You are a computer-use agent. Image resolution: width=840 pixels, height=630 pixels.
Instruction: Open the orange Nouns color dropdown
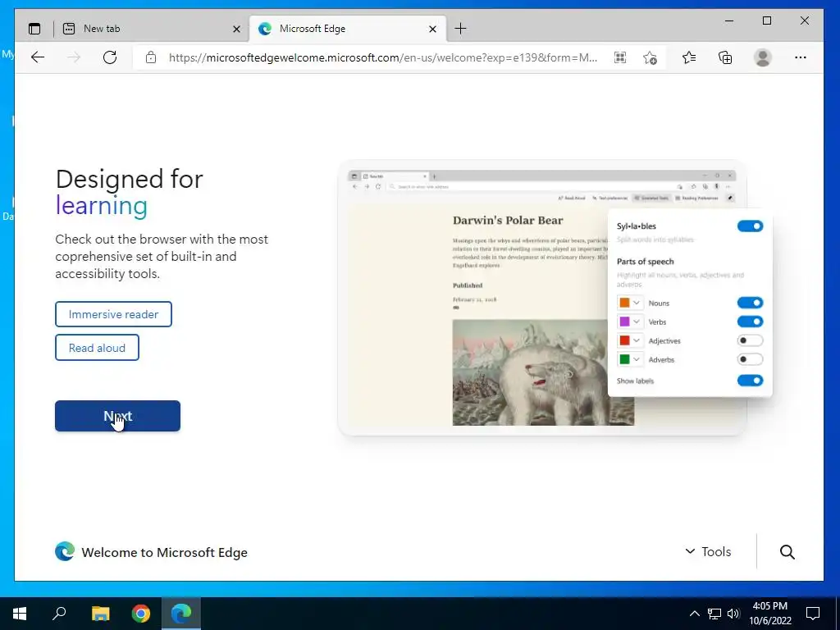630,303
